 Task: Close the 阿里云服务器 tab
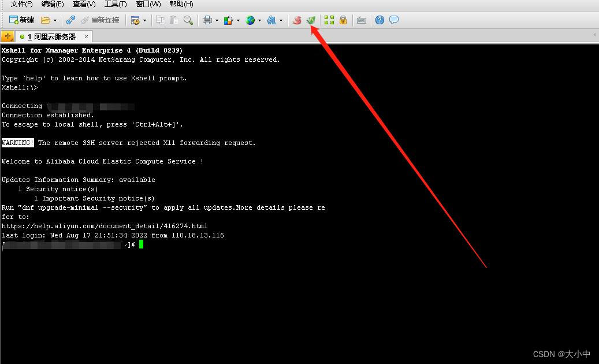(86, 36)
